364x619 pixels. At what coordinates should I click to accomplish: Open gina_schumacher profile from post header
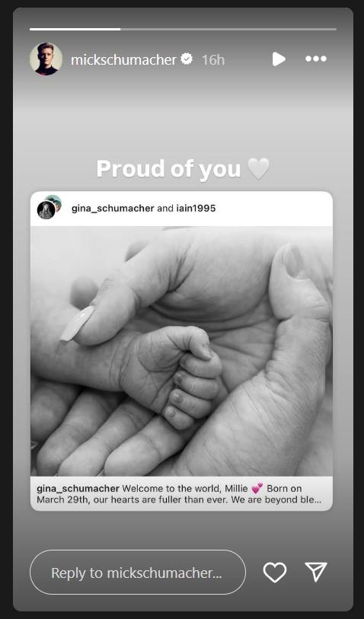pyautogui.click(x=113, y=208)
